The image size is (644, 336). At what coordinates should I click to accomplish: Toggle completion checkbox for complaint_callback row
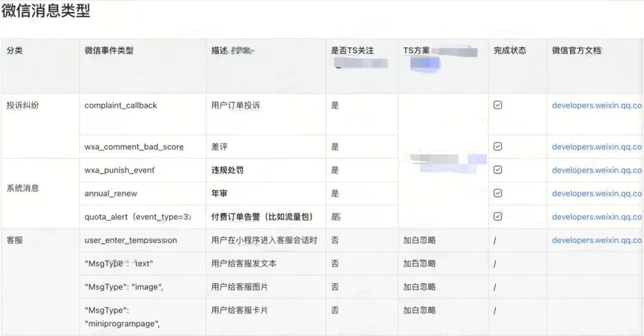tap(497, 105)
